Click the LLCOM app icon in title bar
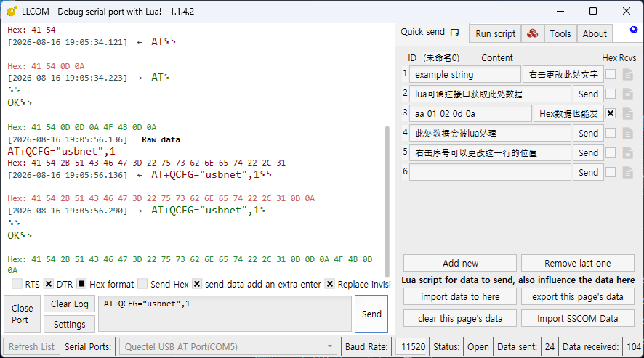The height and width of the screenshot is (358, 644). point(12,11)
